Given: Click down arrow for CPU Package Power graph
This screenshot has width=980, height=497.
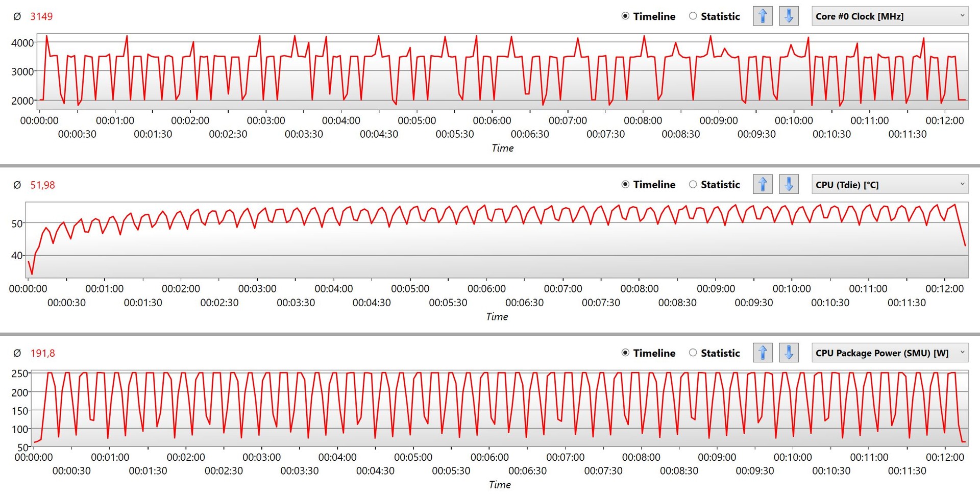Looking at the screenshot, I should coord(789,353).
